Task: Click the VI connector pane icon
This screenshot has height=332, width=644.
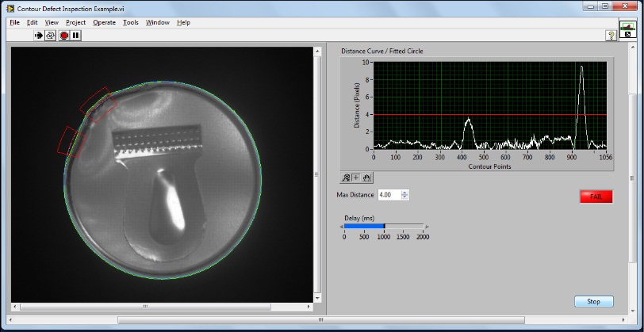Action: 627,29
